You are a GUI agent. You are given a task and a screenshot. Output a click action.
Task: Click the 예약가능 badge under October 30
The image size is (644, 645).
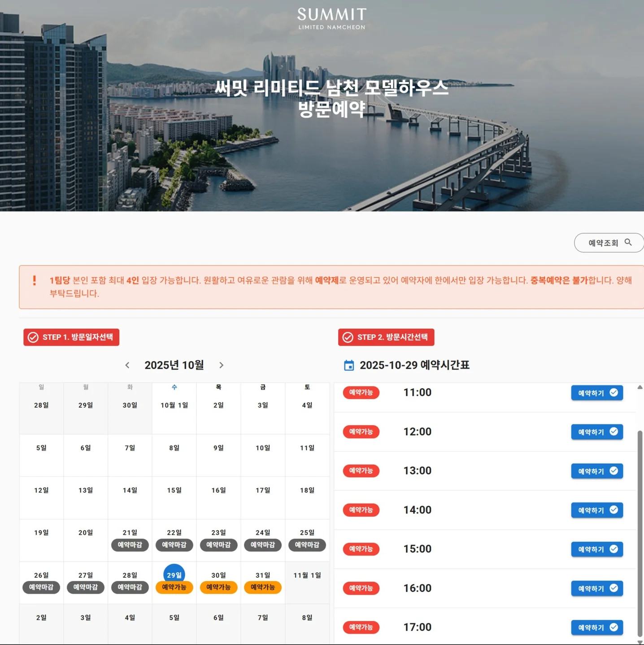[x=218, y=587]
